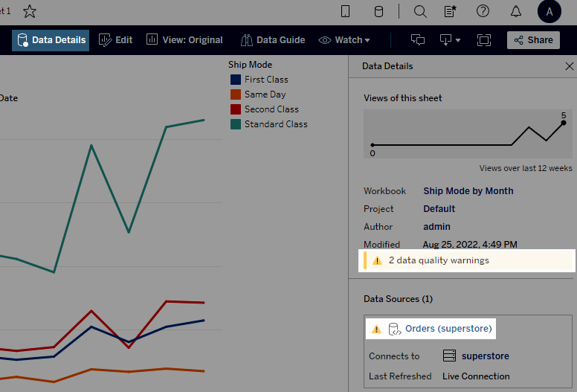This screenshot has height=392, width=577.
Task: Select Same Day legend label
Action: click(265, 94)
